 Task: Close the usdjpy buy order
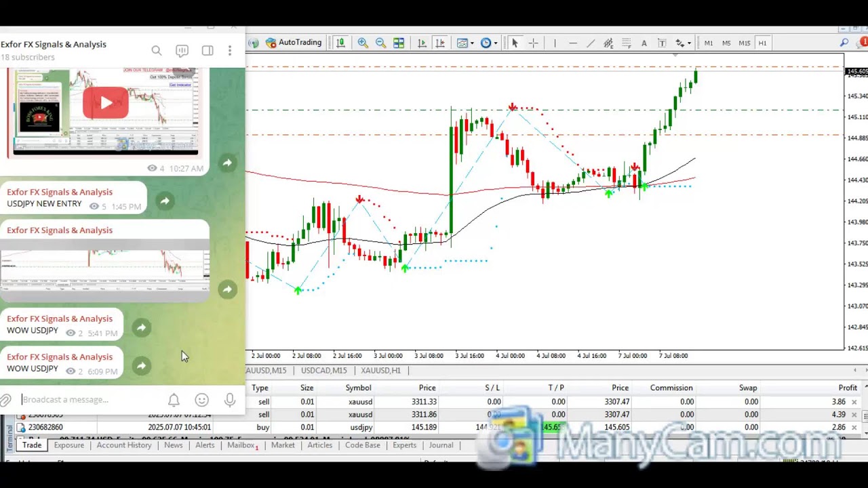[854, 428]
